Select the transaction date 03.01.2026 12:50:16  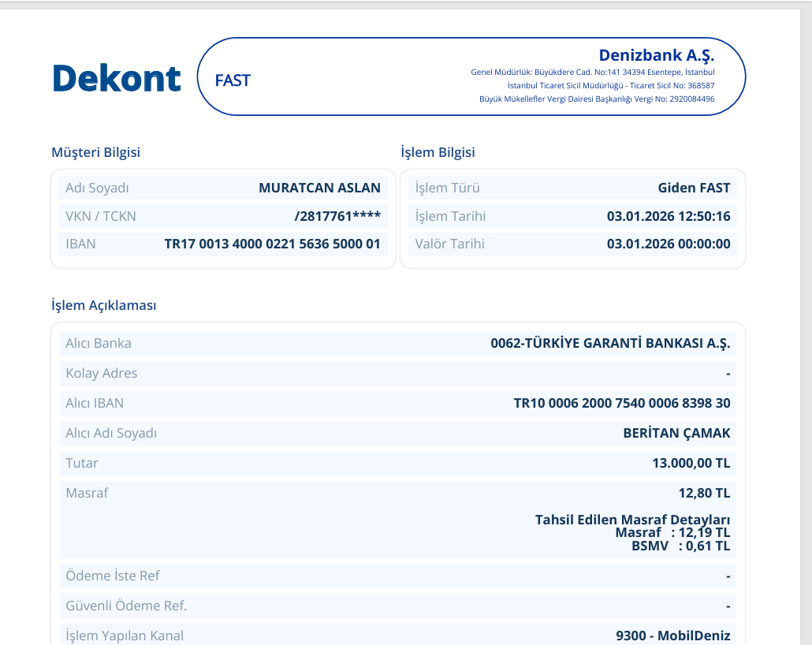point(669,216)
